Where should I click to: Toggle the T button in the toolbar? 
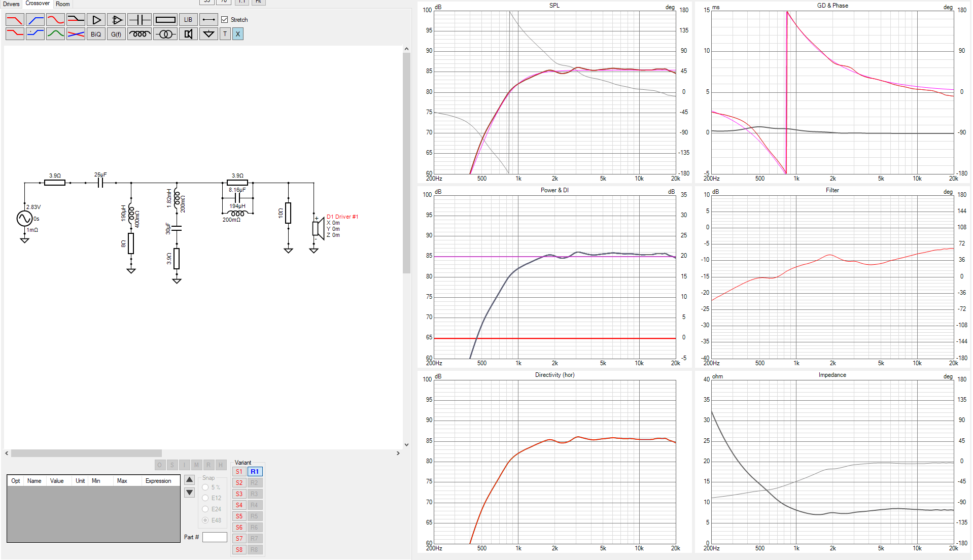coord(225,34)
